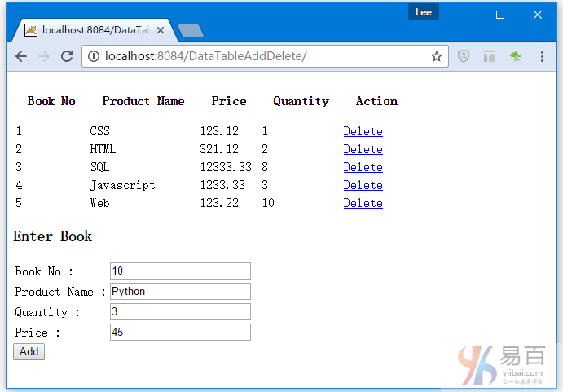Focus the Product Name field containing Python
563x392 pixels.
(180, 292)
